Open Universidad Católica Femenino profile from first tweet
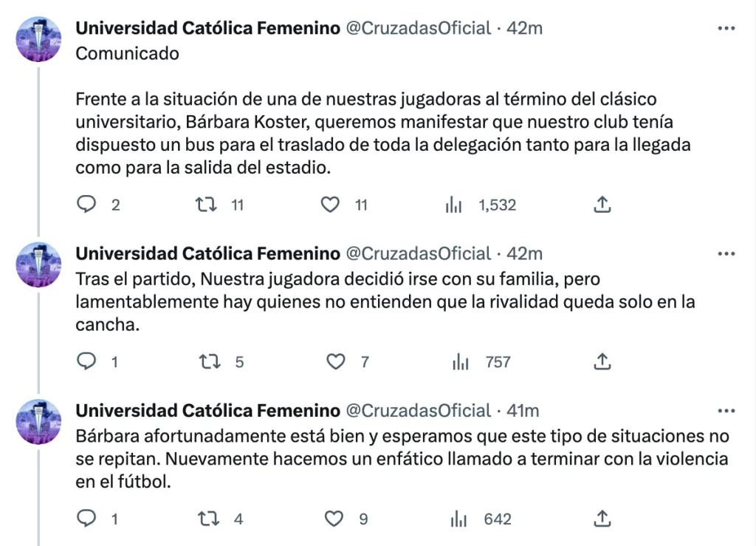756x546 pixels. pos(207,29)
